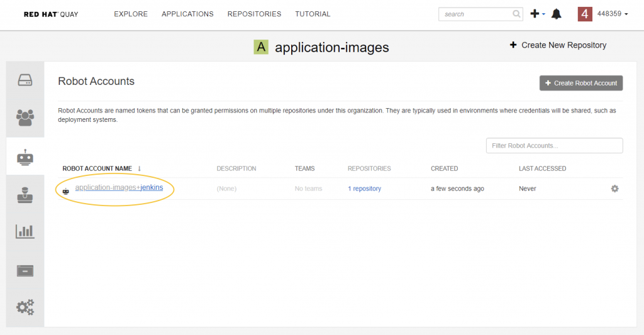Go to the Explore menu
Screen dimensions: 644x335
click(131, 14)
